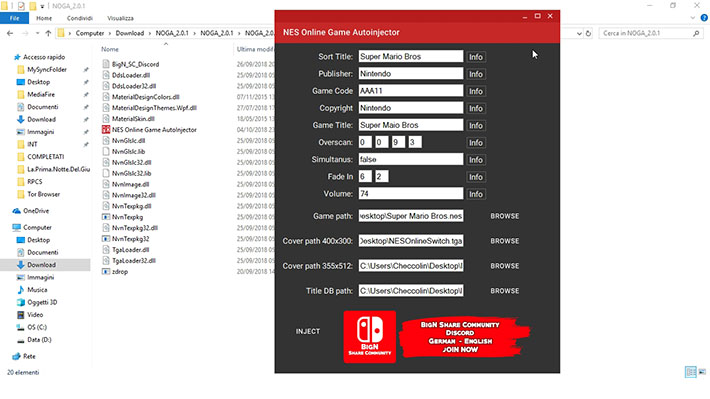Expand the address bar history dropdown

point(579,33)
